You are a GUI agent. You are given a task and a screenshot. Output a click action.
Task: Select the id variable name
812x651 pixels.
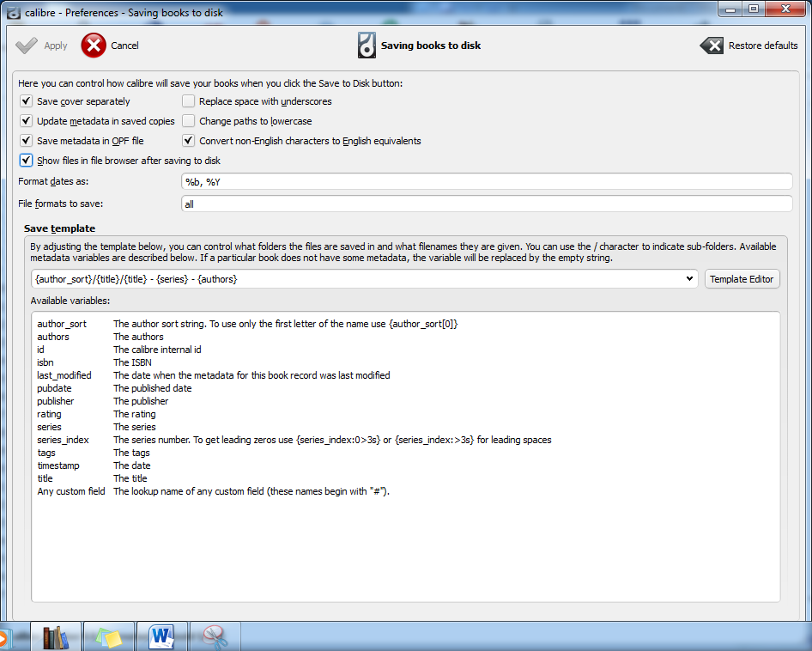(x=40, y=350)
